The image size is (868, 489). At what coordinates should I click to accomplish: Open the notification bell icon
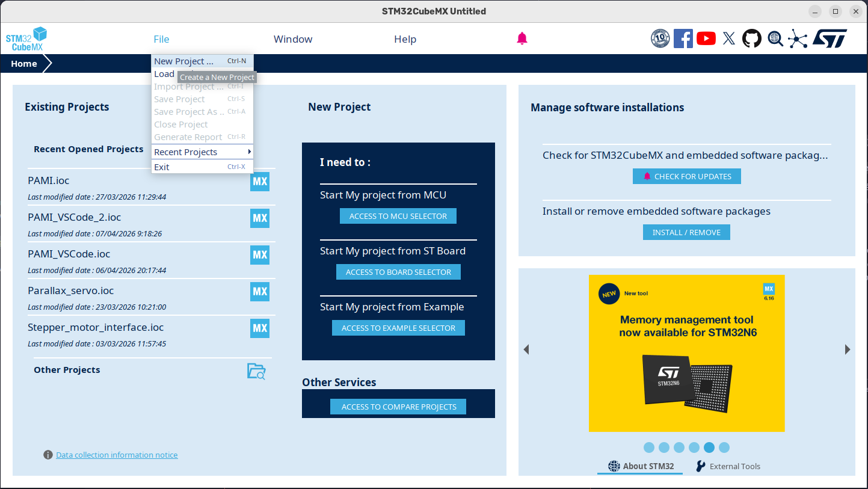[522, 38]
